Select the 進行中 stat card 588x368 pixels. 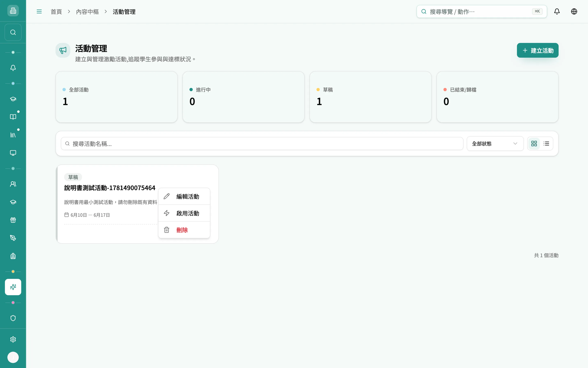coord(243,97)
